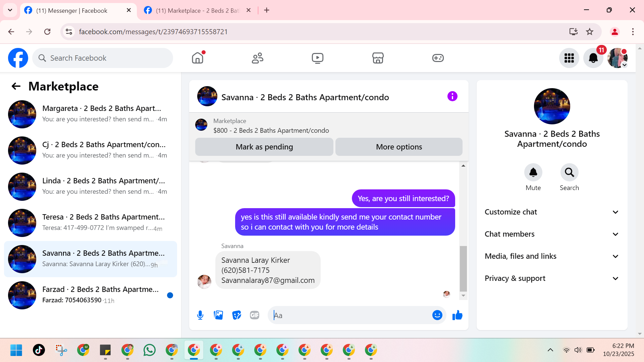Open Teresa's conversation in list
The width and height of the screenshot is (644, 362).
tap(91, 223)
